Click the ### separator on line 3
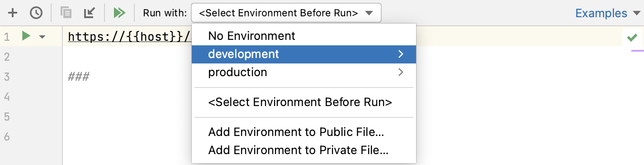This screenshot has height=165, width=644. (79, 77)
